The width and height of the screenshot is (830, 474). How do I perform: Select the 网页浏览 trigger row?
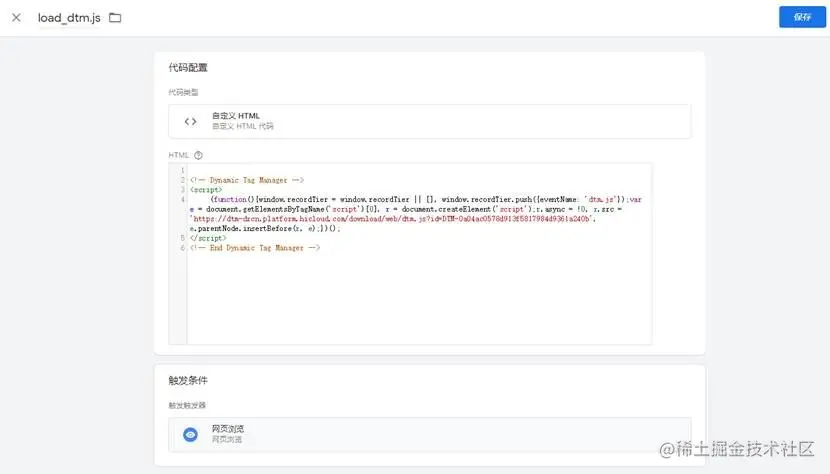click(429, 434)
